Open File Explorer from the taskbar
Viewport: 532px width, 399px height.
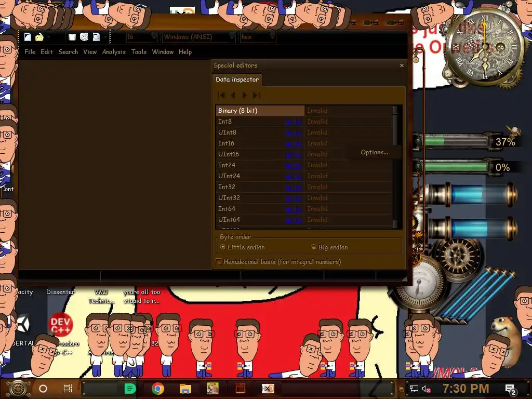[x=185, y=389]
